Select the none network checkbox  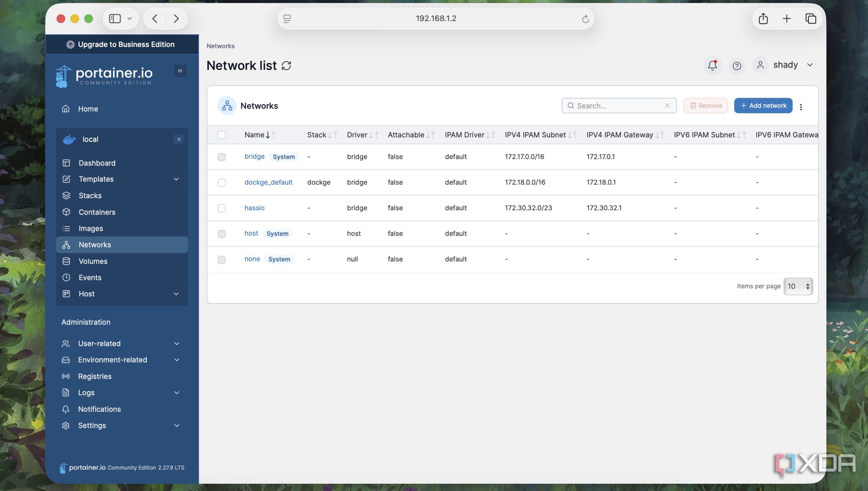[221, 260]
